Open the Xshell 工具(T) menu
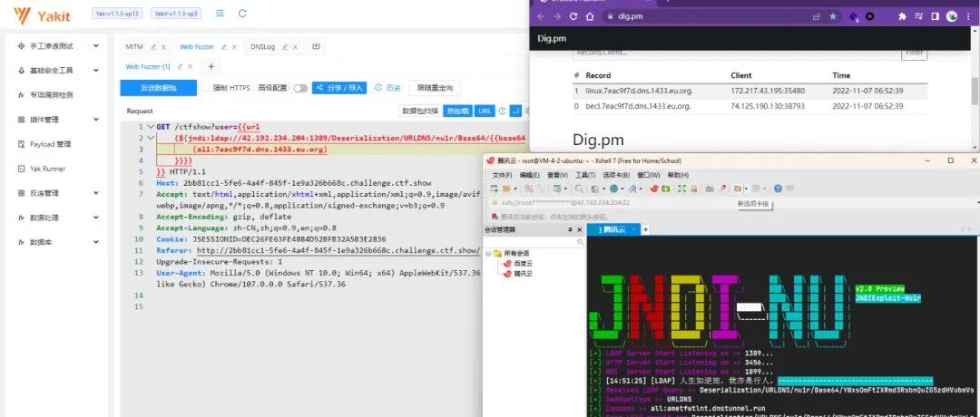980x417 pixels. click(585, 176)
